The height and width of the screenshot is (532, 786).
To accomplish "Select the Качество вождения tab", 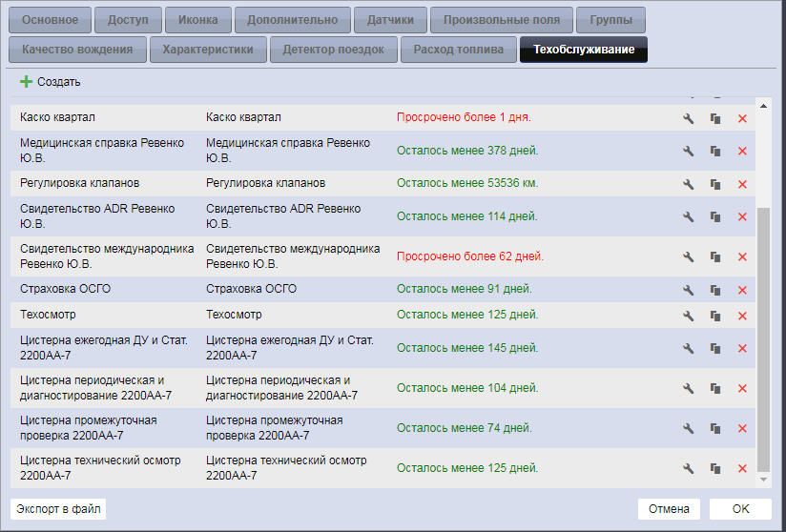I will [x=77, y=50].
